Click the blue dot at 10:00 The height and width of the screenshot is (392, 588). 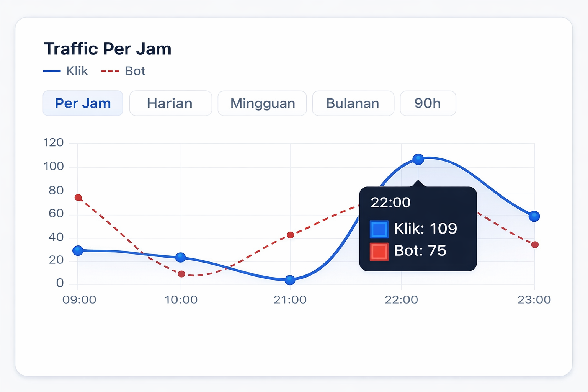click(181, 257)
